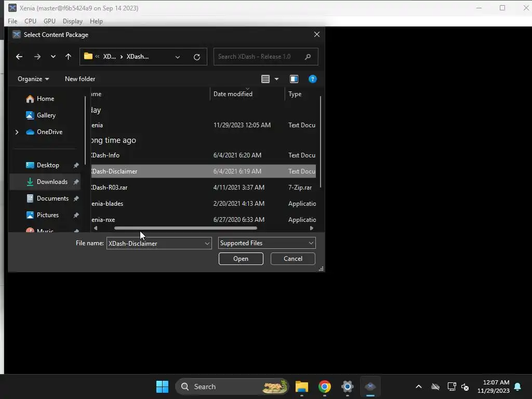Open the CPU menu in Xenia

click(30, 21)
